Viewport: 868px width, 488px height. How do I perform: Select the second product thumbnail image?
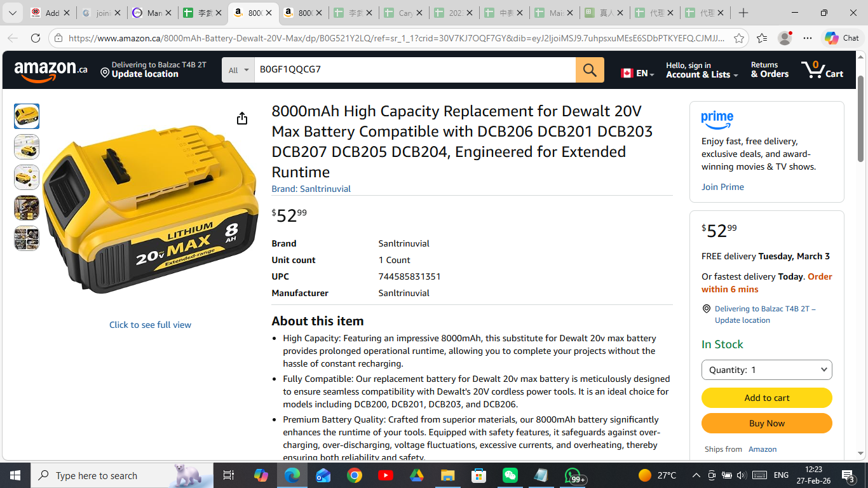(27, 147)
